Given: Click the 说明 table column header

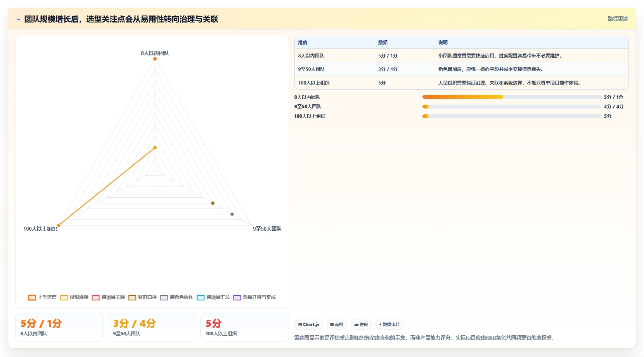Looking at the screenshot, I should tap(443, 43).
